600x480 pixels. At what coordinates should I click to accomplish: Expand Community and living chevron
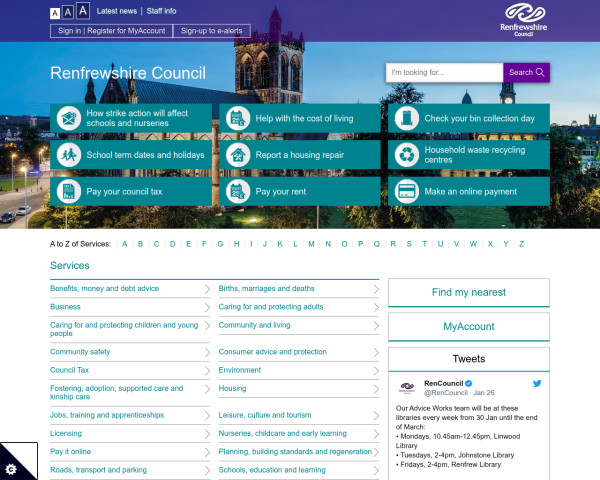coord(376,326)
